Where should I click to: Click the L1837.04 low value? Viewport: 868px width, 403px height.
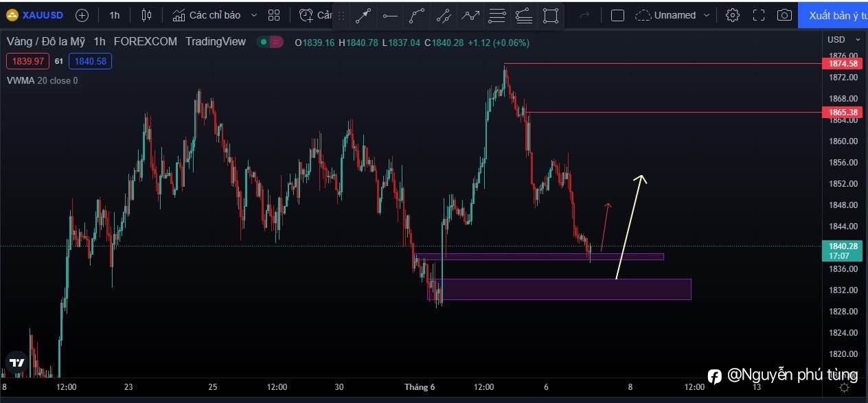(402, 43)
